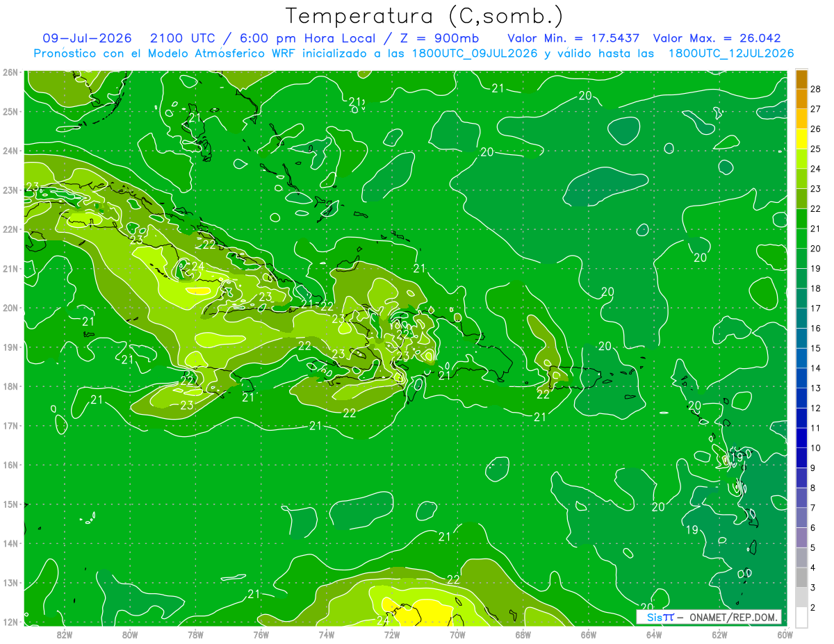Click the color scale label '12'
This screenshot has height=644, width=834.
tap(815, 408)
